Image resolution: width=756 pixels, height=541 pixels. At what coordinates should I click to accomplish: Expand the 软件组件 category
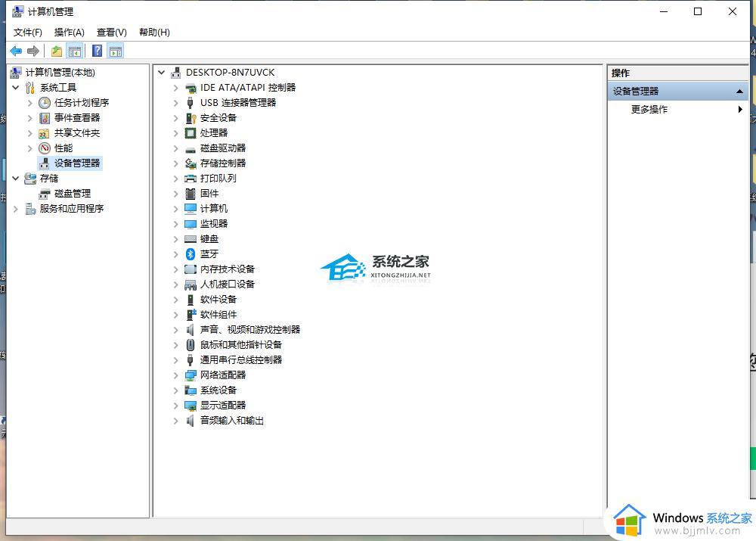176,315
